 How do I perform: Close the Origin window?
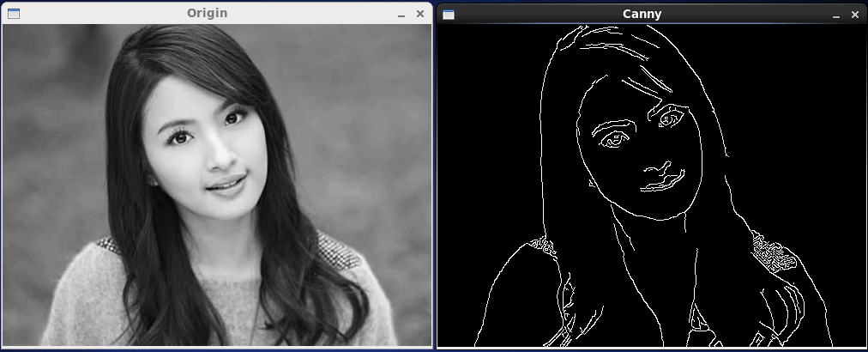click(419, 14)
